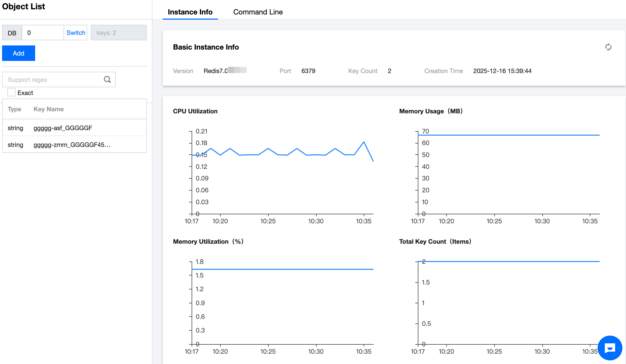
Task: Click the search magnifier icon
Action: point(107,80)
